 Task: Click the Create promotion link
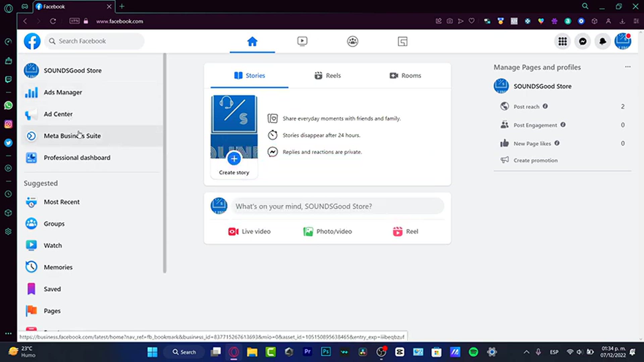pos(535,160)
